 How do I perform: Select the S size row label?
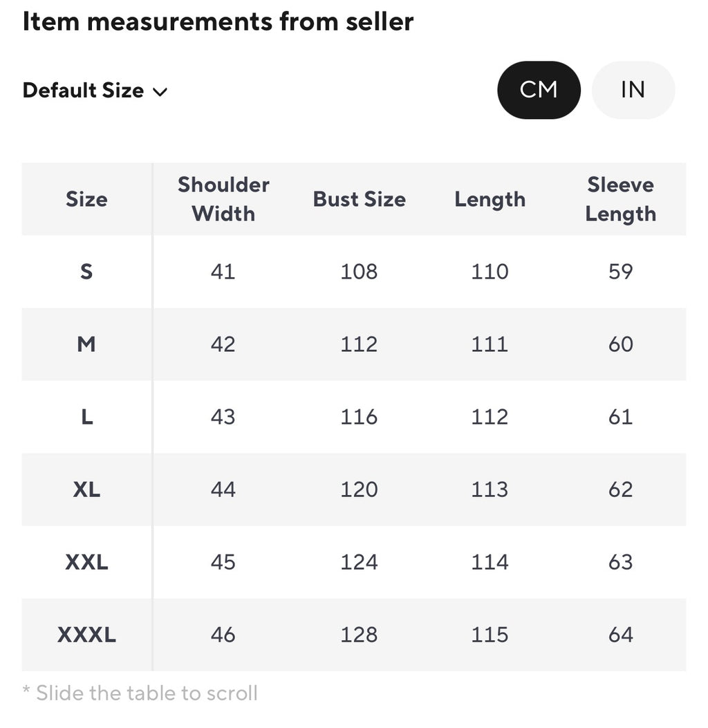tap(86, 272)
